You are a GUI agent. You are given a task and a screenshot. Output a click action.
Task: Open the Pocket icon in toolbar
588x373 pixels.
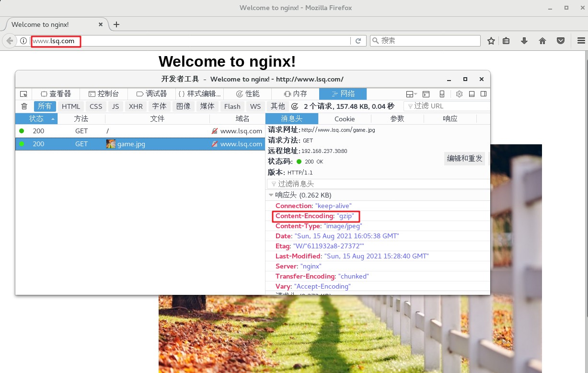pos(561,41)
